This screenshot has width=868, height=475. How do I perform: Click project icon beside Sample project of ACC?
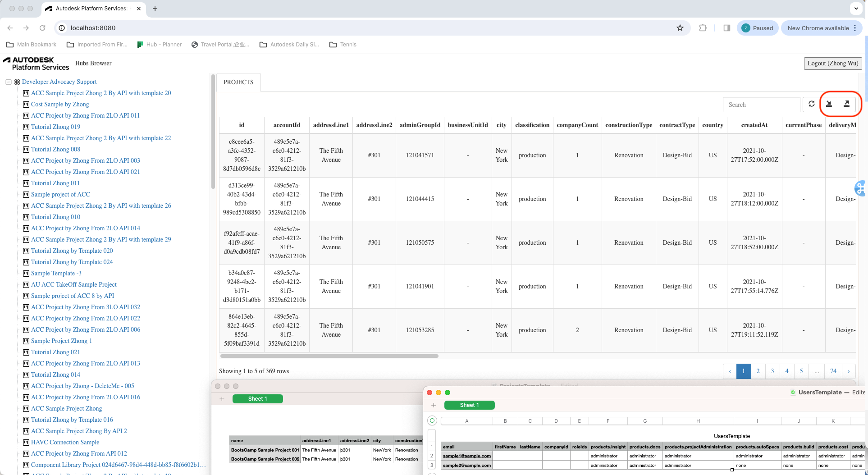[26, 195]
